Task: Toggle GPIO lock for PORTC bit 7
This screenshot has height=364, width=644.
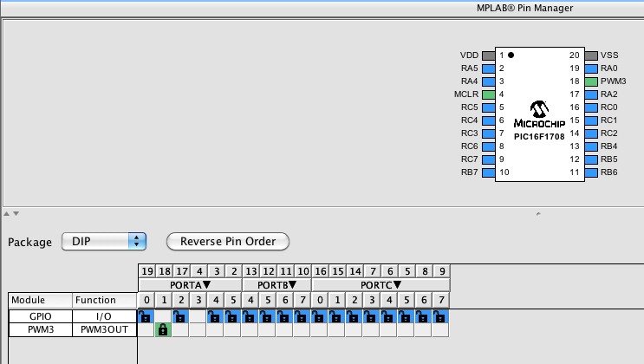Action: (x=441, y=316)
